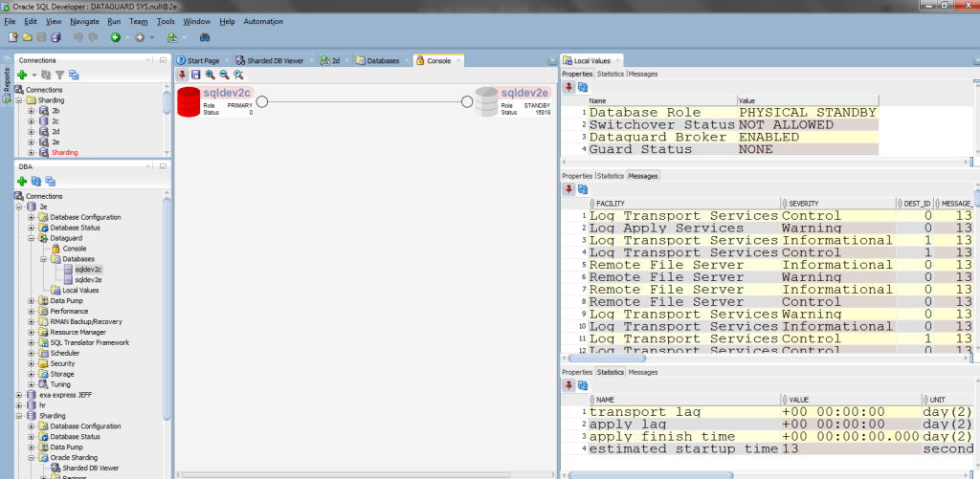This screenshot has height=479, width=980.
Task: Select Local Values node under Dataguard
Action: tap(80, 291)
